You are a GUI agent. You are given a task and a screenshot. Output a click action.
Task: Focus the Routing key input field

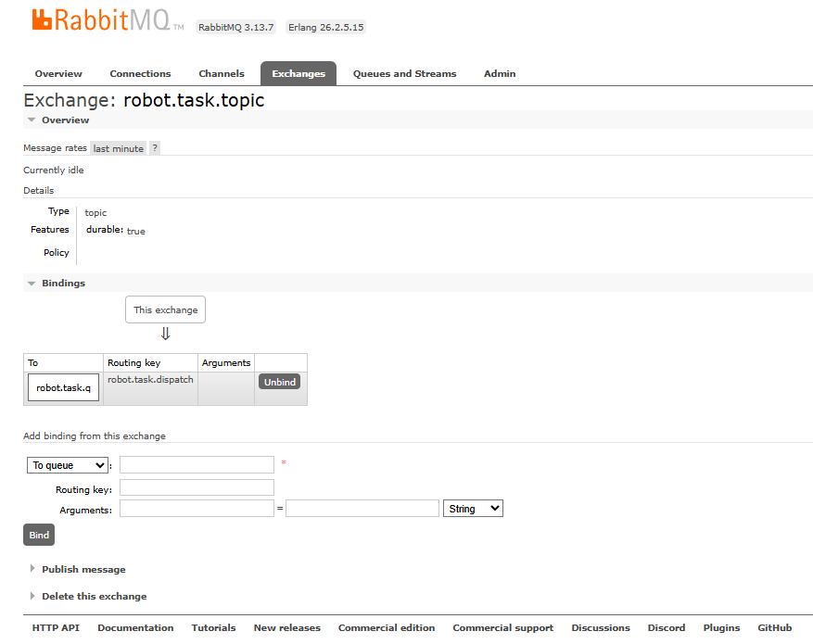click(197, 487)
